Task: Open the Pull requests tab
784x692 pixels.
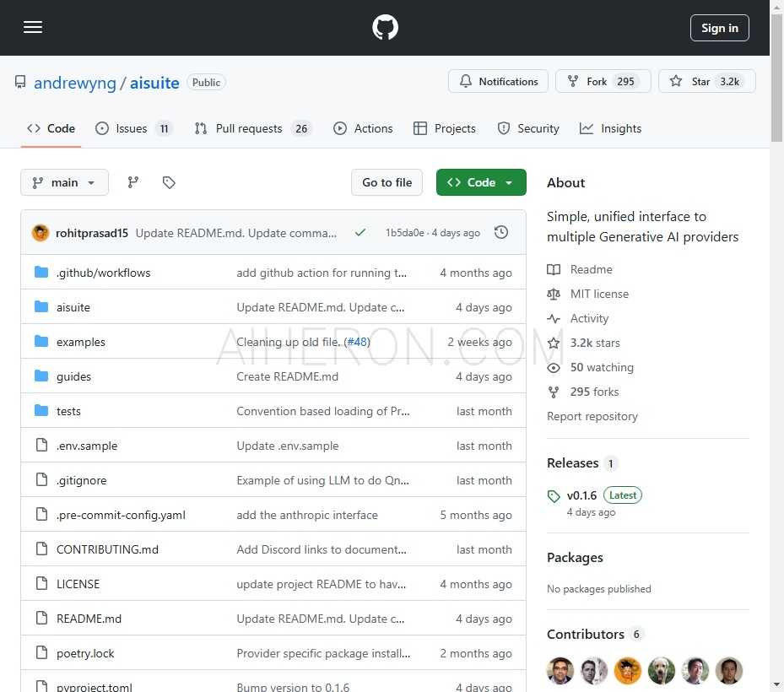Action: pos(252,128)
